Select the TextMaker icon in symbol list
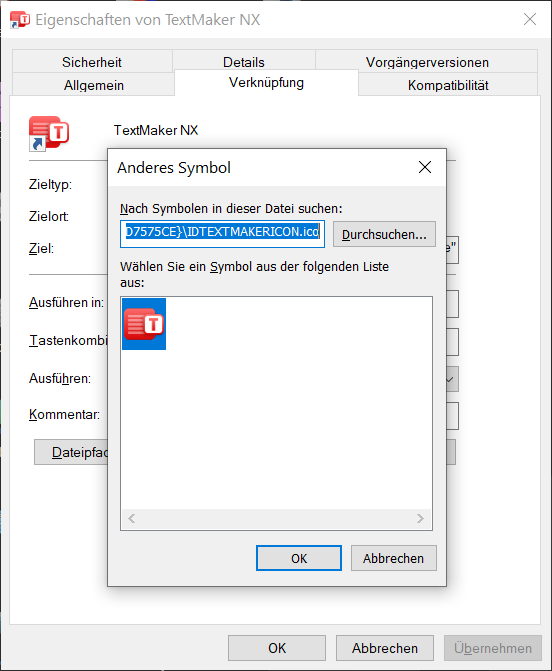Viewport: 552px width, 671px height. 144,324
